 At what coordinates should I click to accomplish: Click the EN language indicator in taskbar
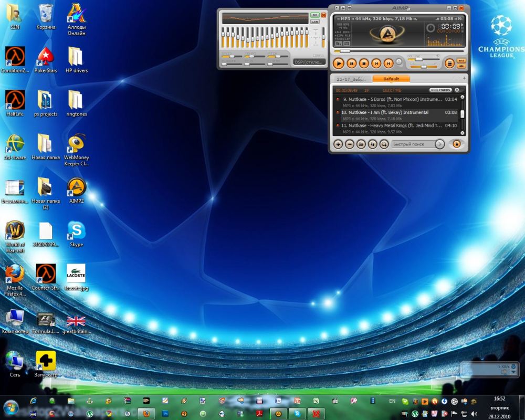[392, 401]
